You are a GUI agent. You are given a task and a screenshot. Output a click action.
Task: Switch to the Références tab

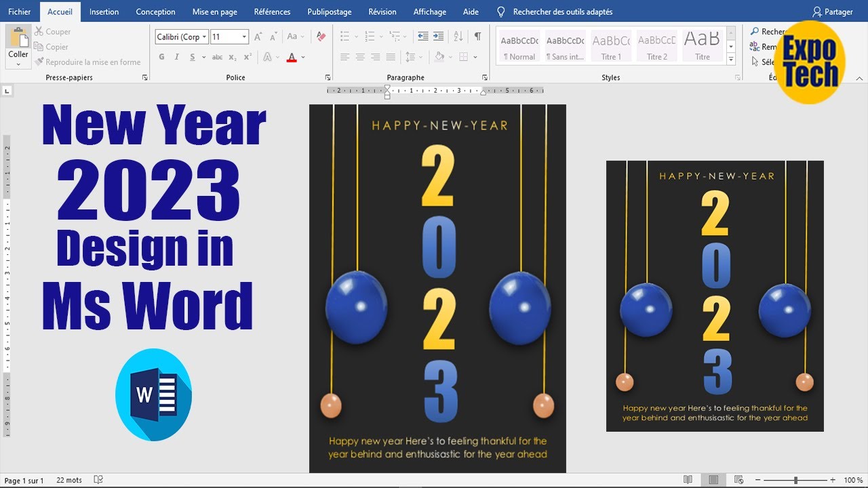272,12
